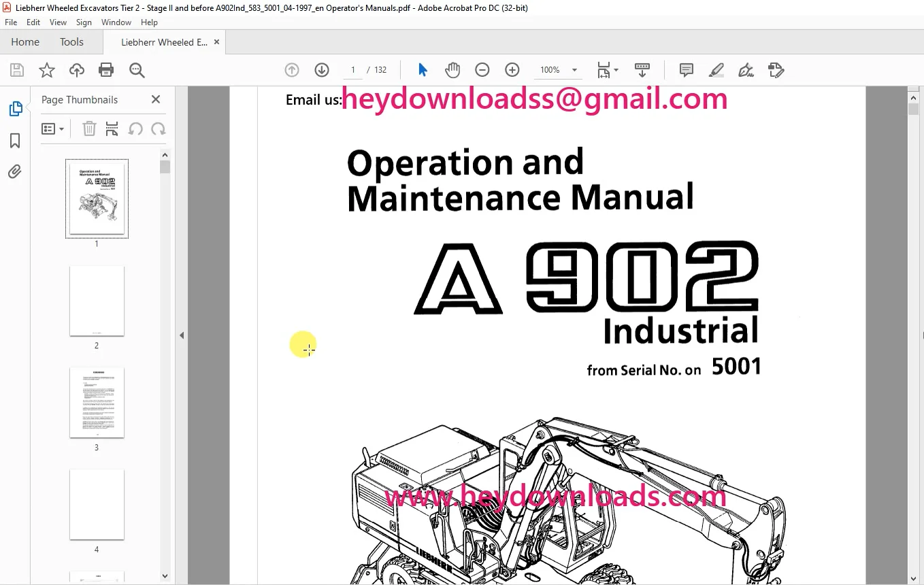Image resolution: width=924 pixels, height=585 pixels.
Task: Select the Highlight text pen tool
Action: tap(716, 70)
